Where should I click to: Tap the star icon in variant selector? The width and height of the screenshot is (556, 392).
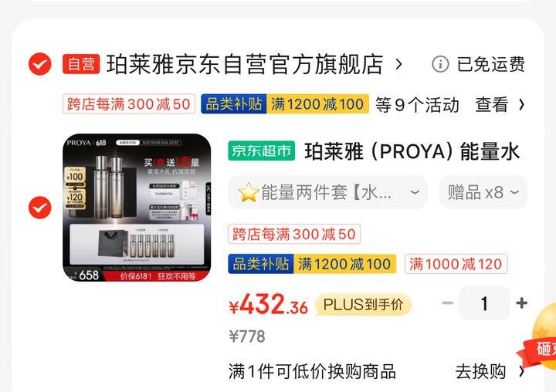tap(248, 192)
